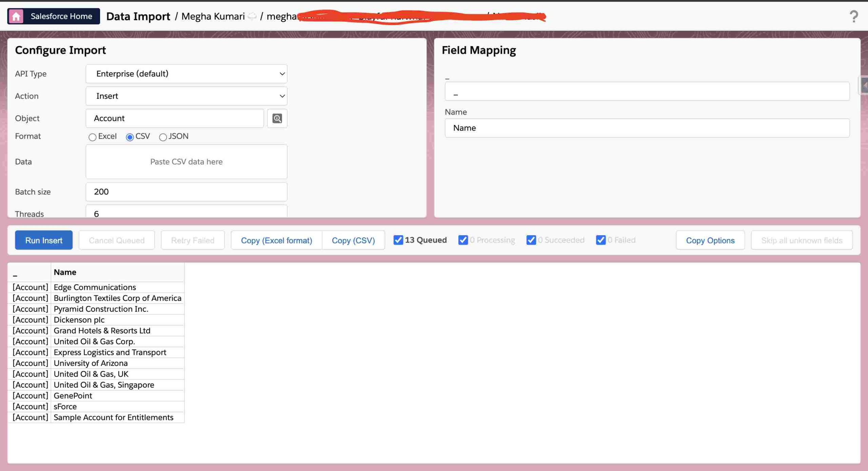Click the GenePoint cell

117,396
